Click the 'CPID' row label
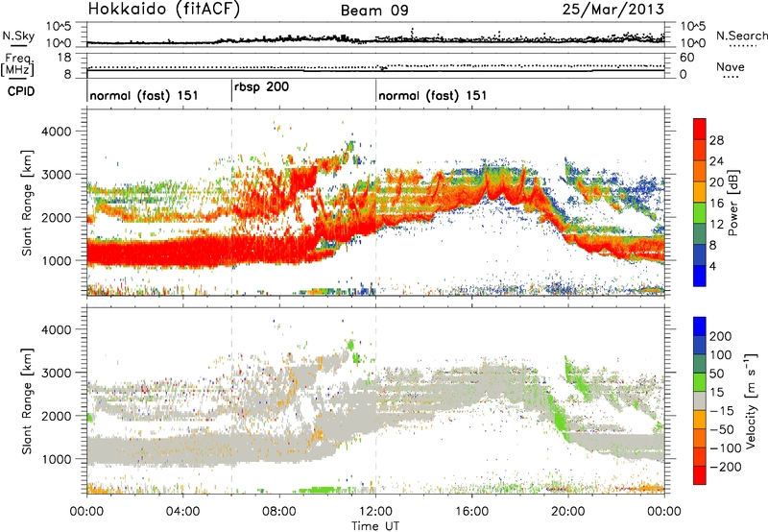This screenshot has width=768, height=532. 21,91
